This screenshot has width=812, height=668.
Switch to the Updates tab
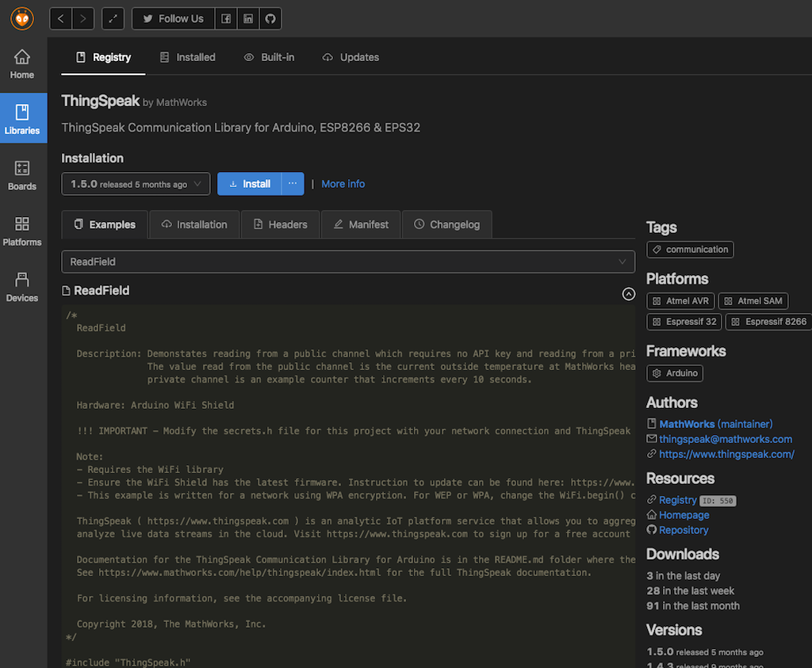click(x=350, y=57)
